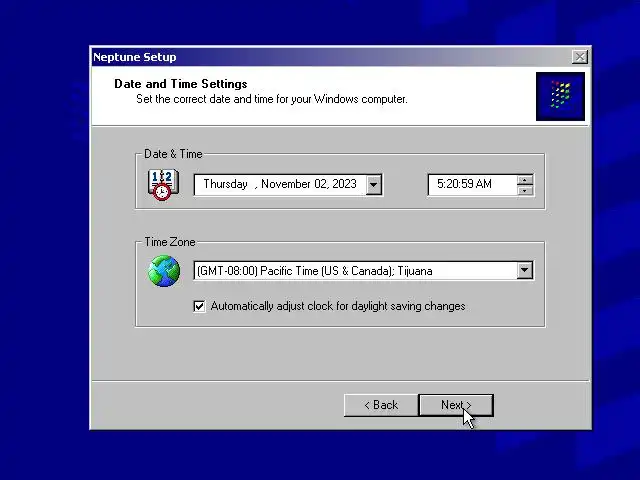
Task: Decrease time with the down spinner arrow
Action: (x=525, y=190)
